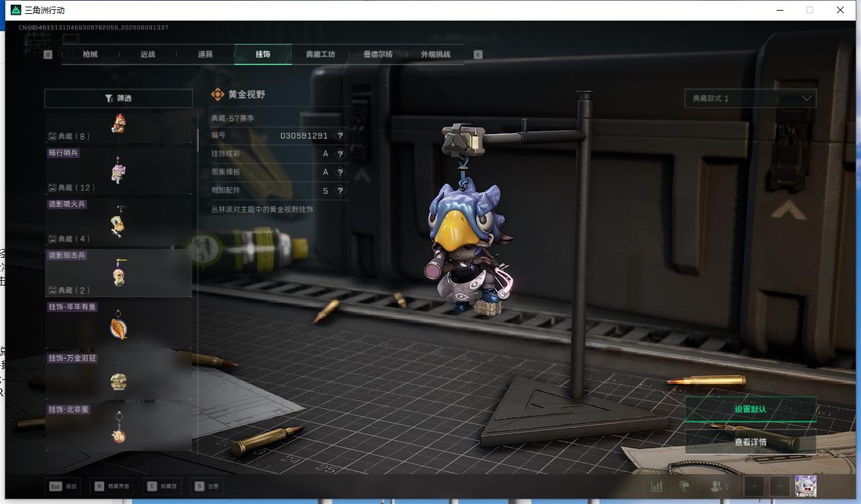Click the collection icon beside 典藏 (12)

(x=52, y=188)
